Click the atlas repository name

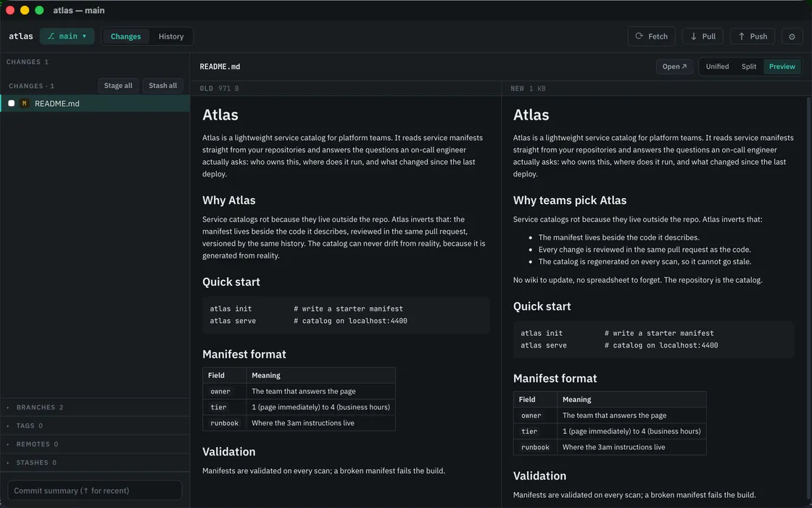tap(21, 36)
